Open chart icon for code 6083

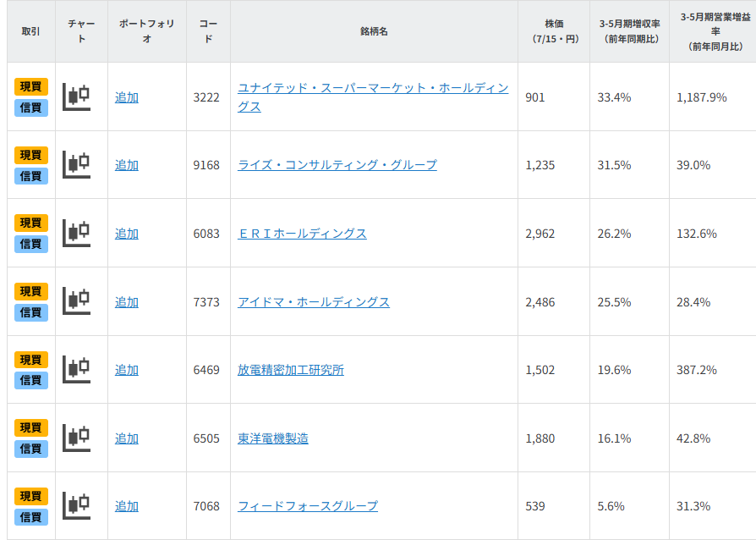[77, 233]
